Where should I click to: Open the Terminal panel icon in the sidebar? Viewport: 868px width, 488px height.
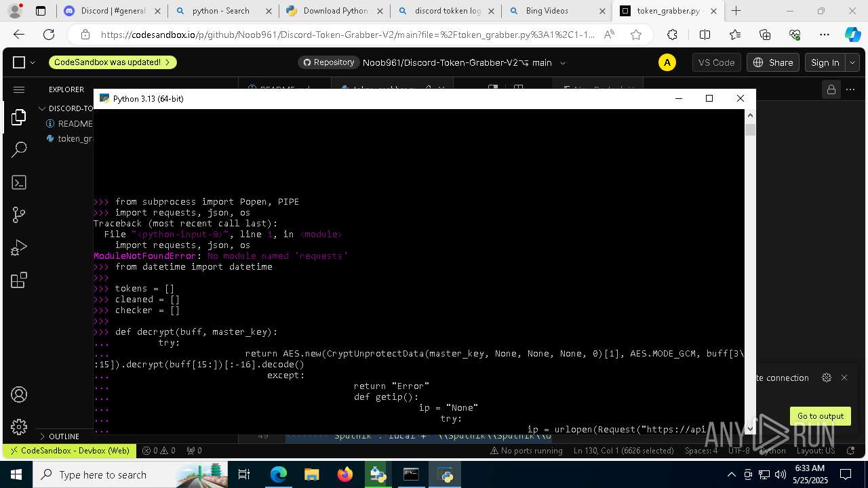tap(19, 182)
